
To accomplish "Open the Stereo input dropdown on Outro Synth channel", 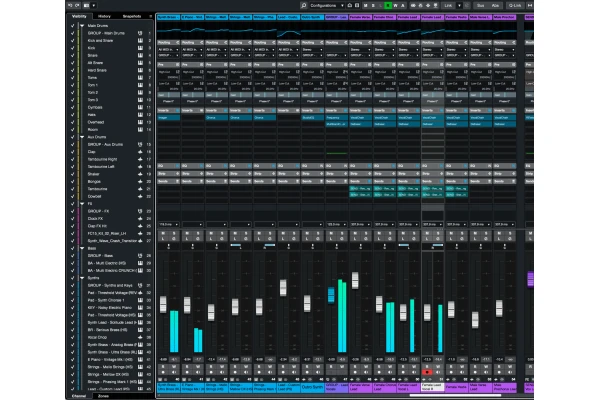I will (312, 49).
